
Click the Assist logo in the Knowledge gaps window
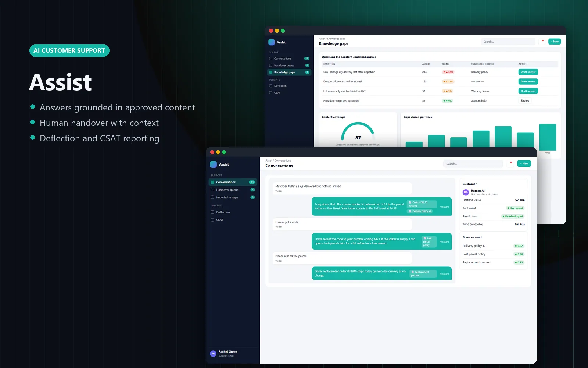click(272, 42)
